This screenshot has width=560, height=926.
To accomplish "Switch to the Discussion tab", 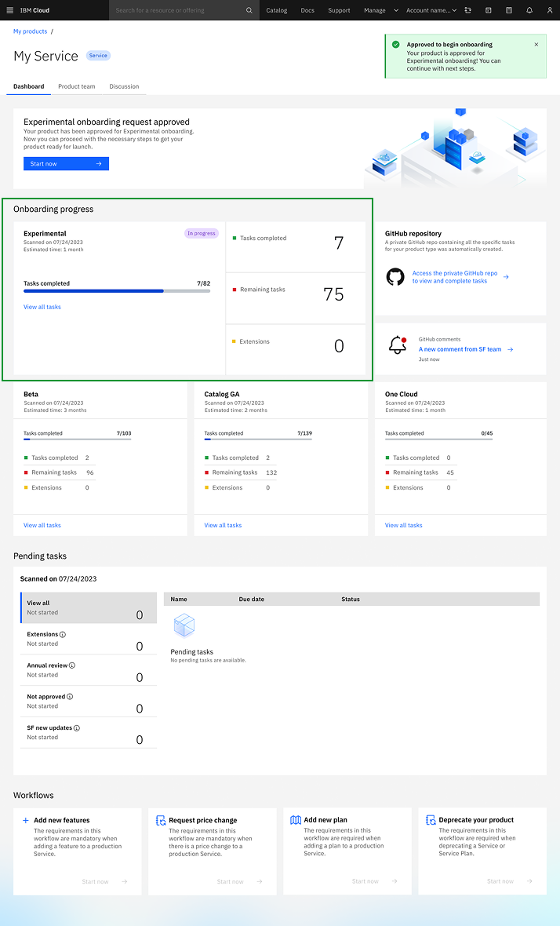I will point(124,86).
